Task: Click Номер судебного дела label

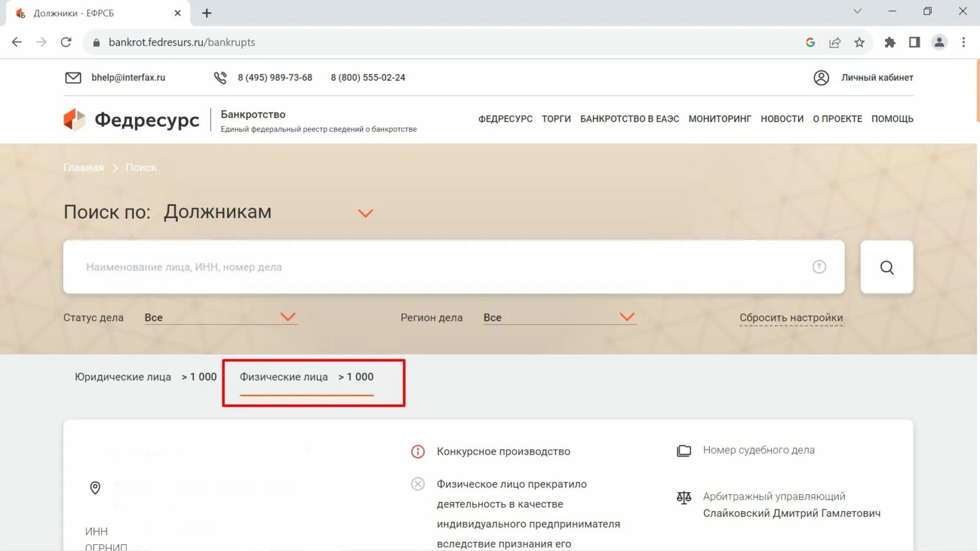Action: pyautogui.click(x=759, y=450)
